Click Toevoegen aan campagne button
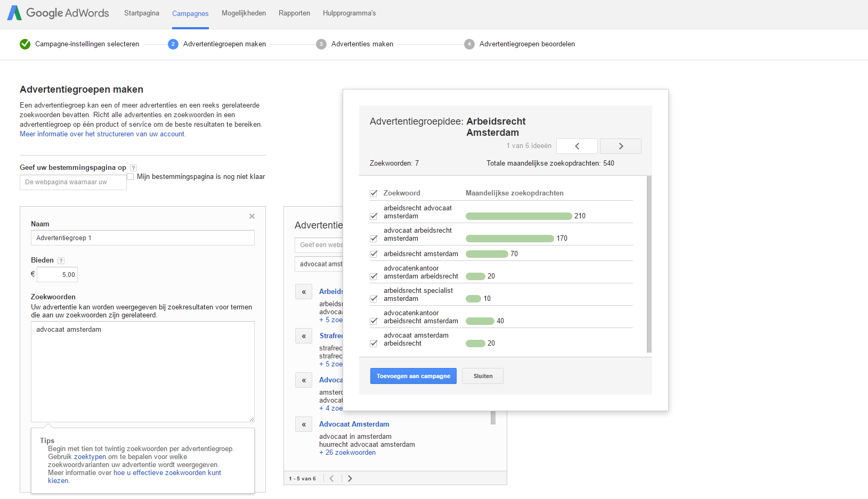This screenshot has width=868, height=499. click(413, 376)
